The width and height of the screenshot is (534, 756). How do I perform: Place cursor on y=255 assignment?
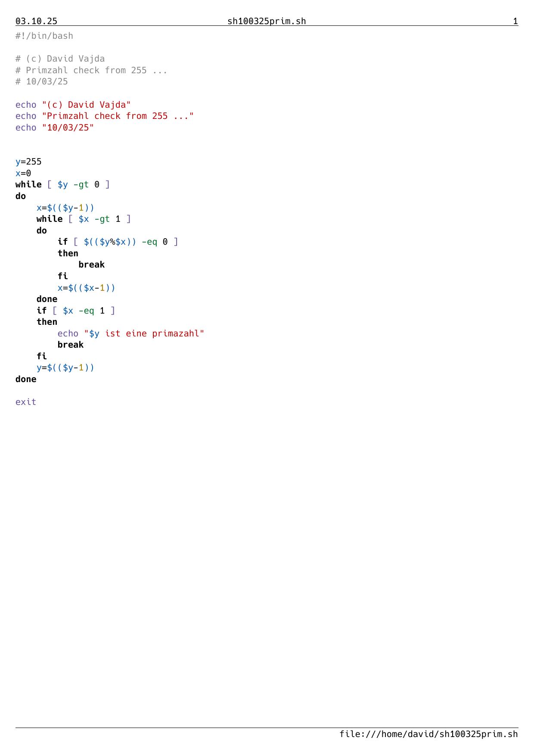click(x=28, y=162)
